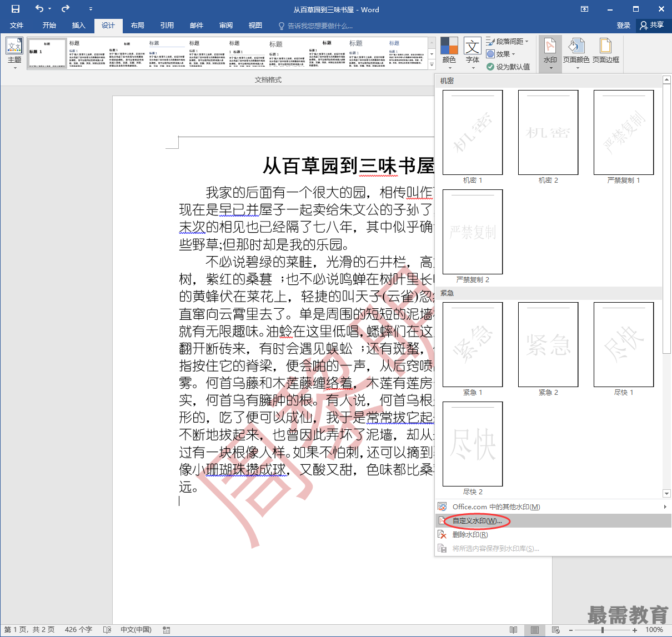Click page indicator 第 1 页, 共 2 页
Viewport: 672px width, 637px height.
pos(29,630)
